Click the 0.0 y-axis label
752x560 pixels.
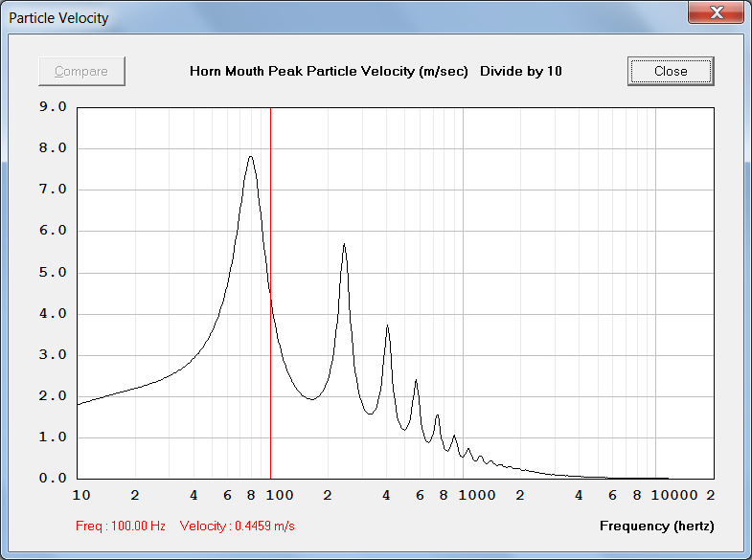tap(53, 478)
